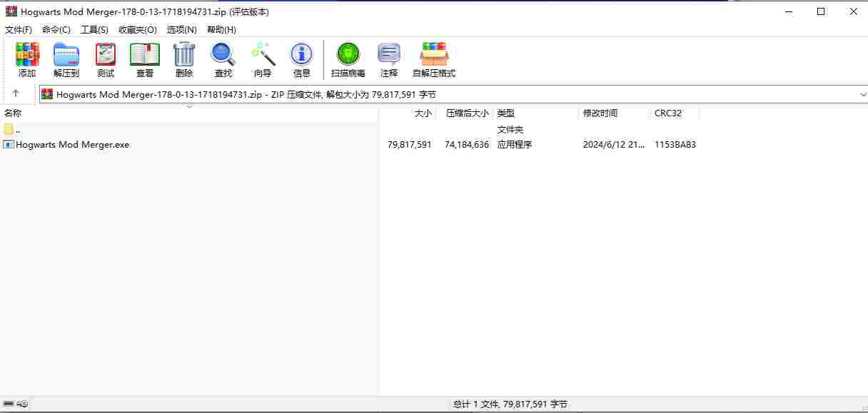
Task: Maximize the WinRAR window
Action: (821, 11)
